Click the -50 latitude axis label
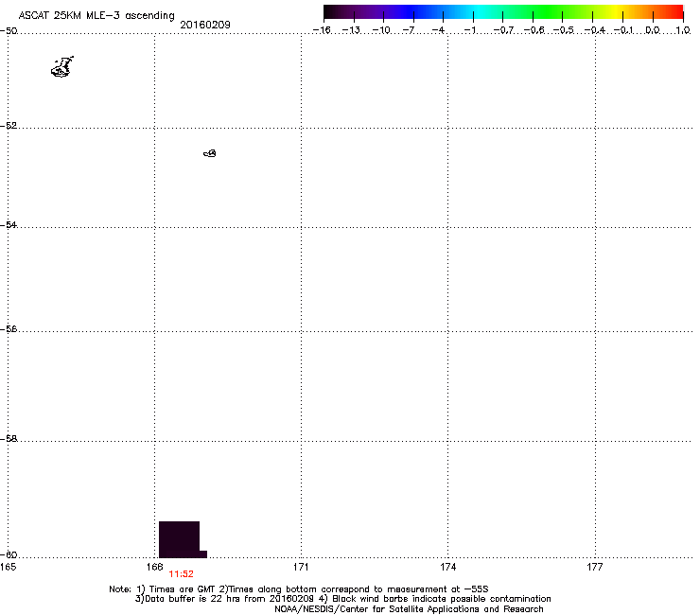This screenshot has width=700, height=615. [9, 31]
